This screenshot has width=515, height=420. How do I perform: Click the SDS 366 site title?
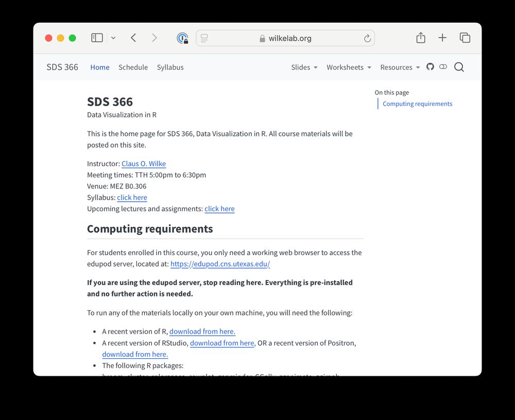coord(62,67)
